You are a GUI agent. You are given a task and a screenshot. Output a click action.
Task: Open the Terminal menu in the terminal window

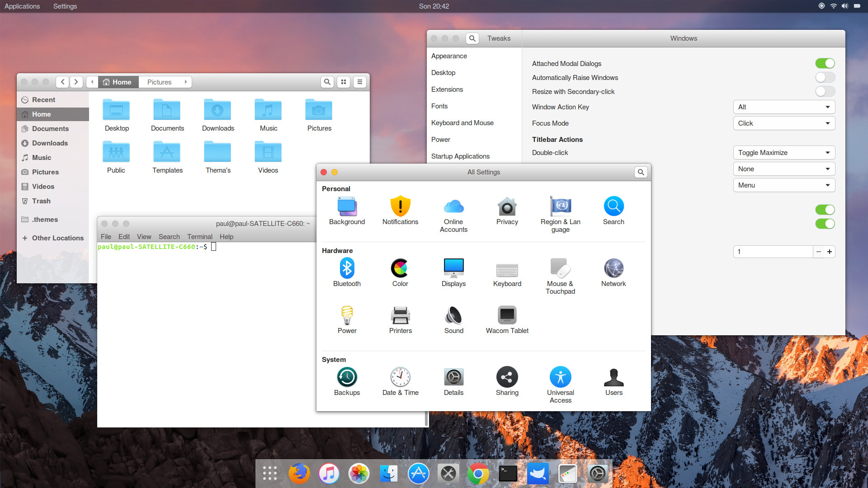pyautogui.click(x=199, y=236)
